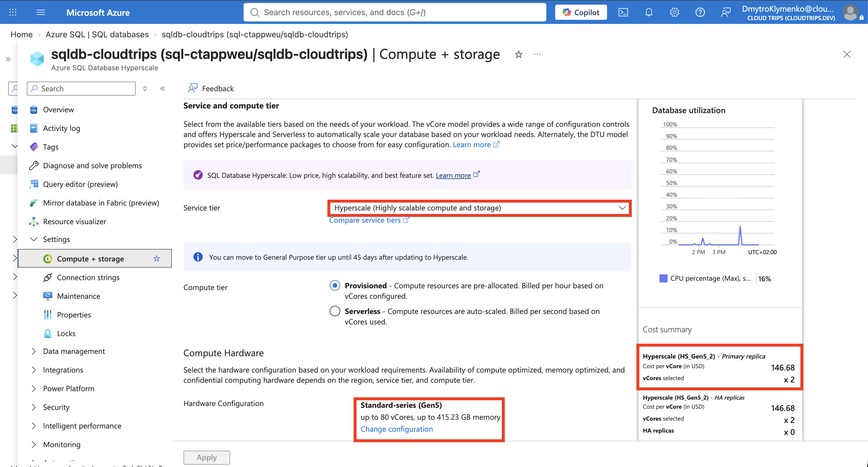The height and width of the screenshot is (467, 868).
Task: Go to Diagnose and solve problems
Action: point(92,166)
